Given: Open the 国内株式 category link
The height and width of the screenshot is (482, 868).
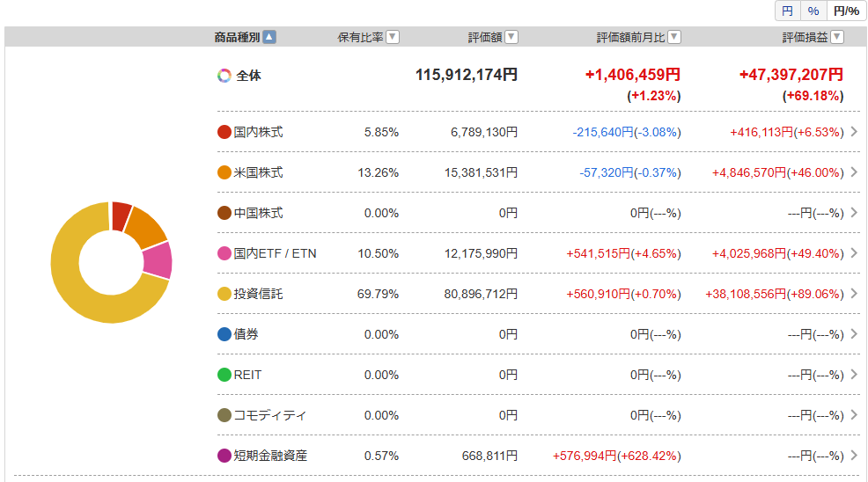Looking at the screenshot, I should (x=258, y=132).
